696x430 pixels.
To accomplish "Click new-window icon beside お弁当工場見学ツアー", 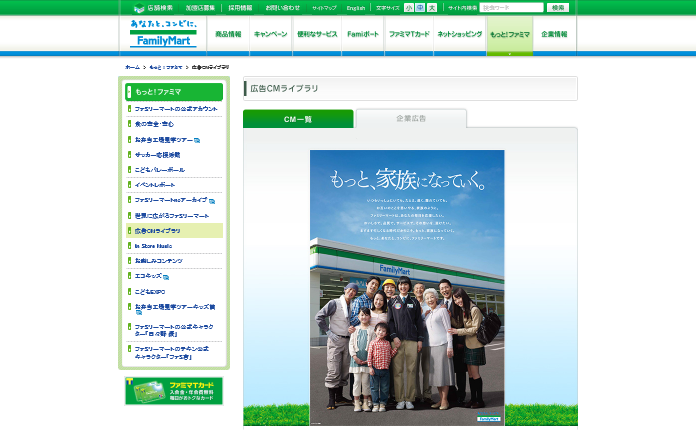I will point(197,140).
